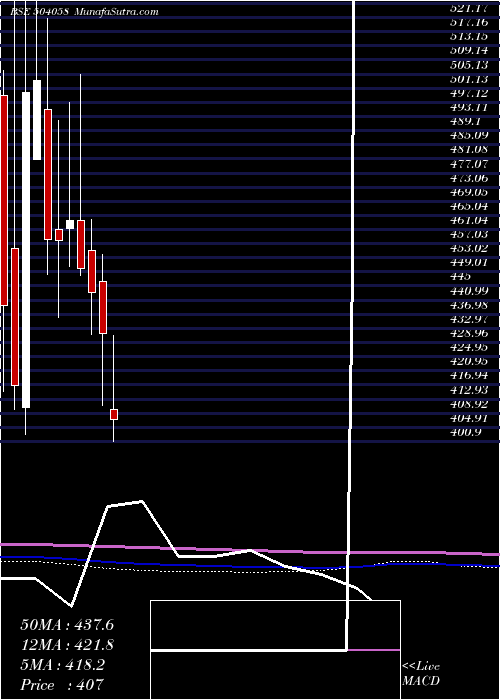Click the 473.06 price axis label
The image size is (500, 700).
[x=470, y=178]
